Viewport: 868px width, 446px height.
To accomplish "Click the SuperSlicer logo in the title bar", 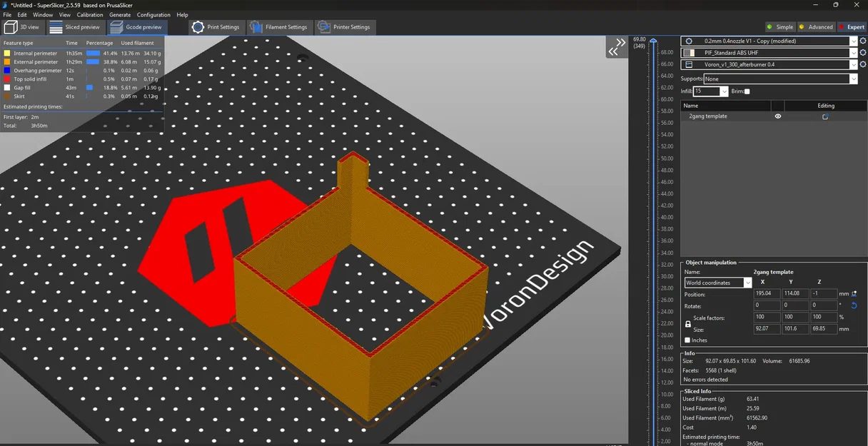I will (x=6, y=4).
